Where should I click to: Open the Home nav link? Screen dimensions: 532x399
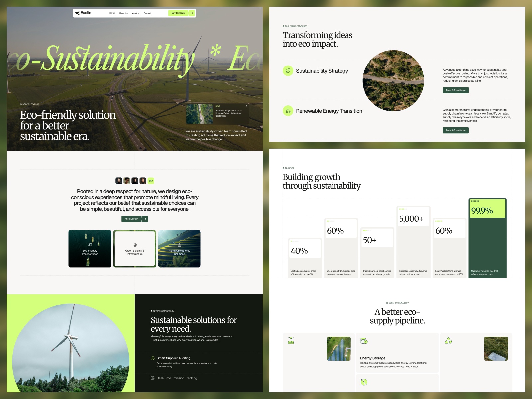[x=112, y=13]
